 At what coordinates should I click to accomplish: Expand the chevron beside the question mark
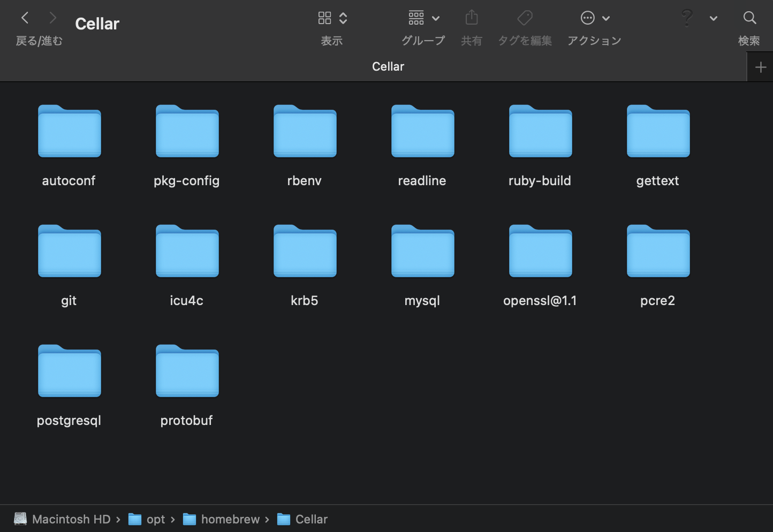point(714,19)
